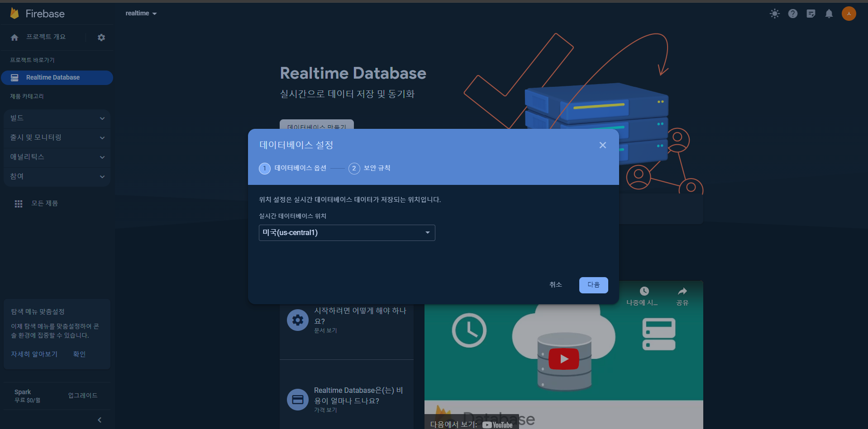Viewport: 868px width, 429px height.
Task: Select step 2 보안 규칙
Action: (x=370, y=168)
